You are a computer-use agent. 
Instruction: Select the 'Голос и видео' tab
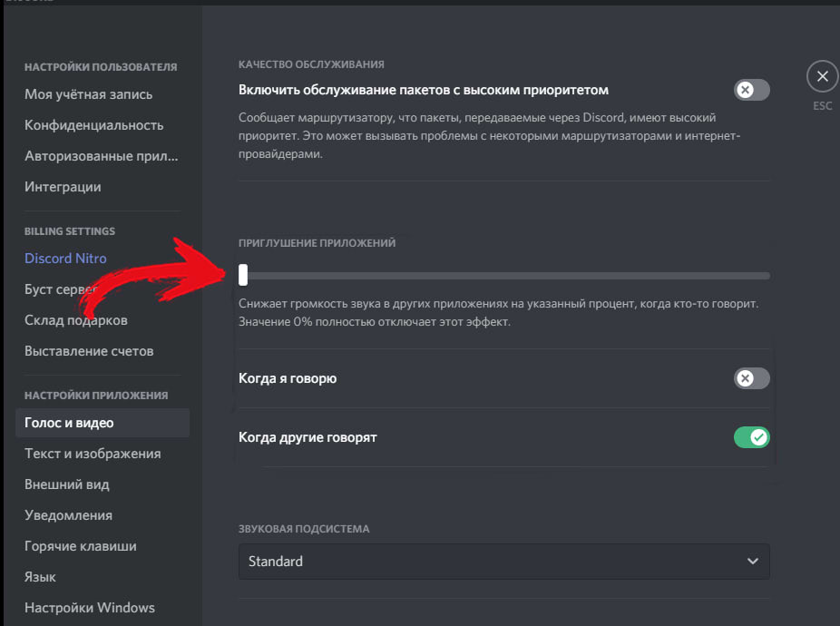pyautogui.click(x=103, y=423)
